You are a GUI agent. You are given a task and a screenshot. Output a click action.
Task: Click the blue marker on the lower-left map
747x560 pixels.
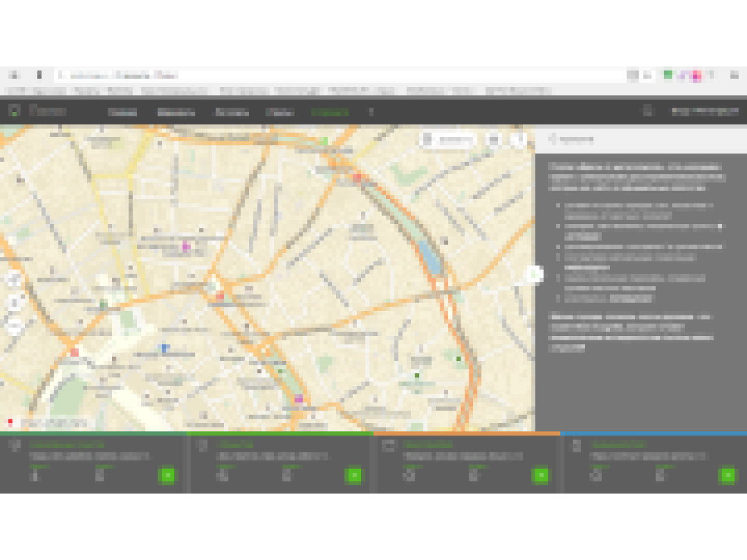click(x=164, y=348)
